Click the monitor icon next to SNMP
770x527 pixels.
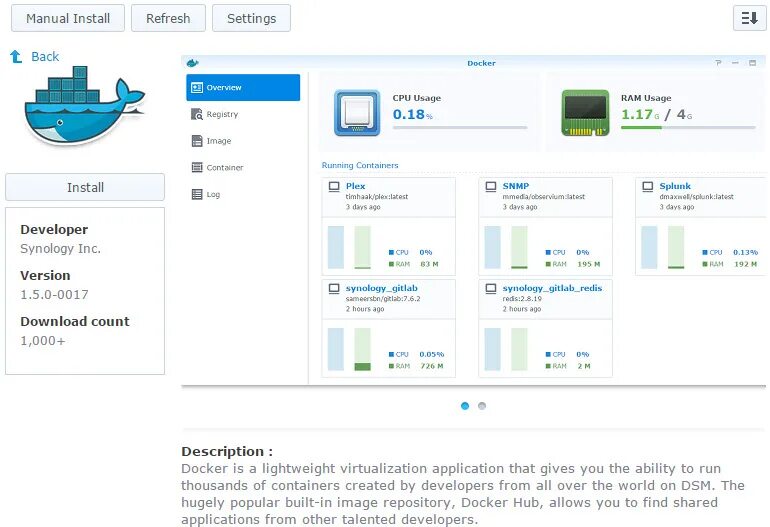point(491,187)
